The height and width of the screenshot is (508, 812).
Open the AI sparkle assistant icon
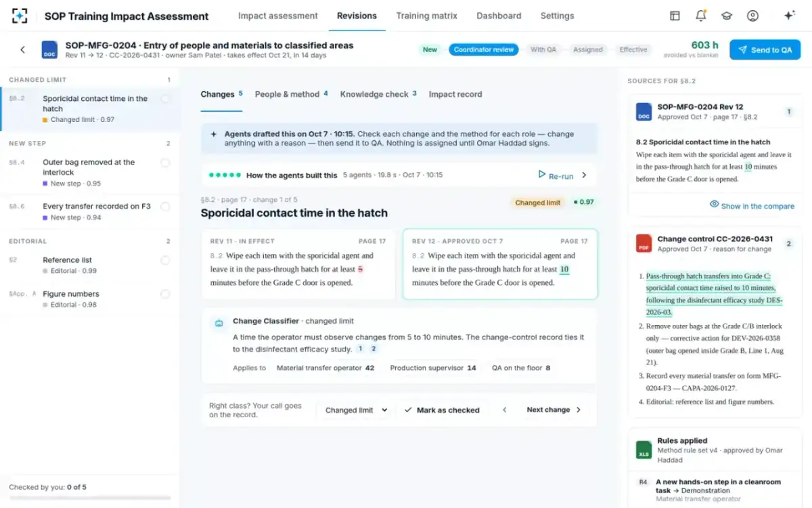789,16
